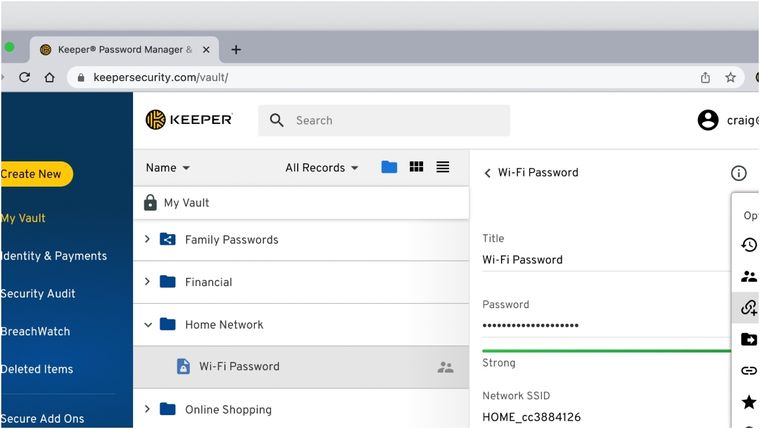The height and width of the screenshot is (429, 760).
Task: Open the account profile icon
Action: [x=708, y=120]
